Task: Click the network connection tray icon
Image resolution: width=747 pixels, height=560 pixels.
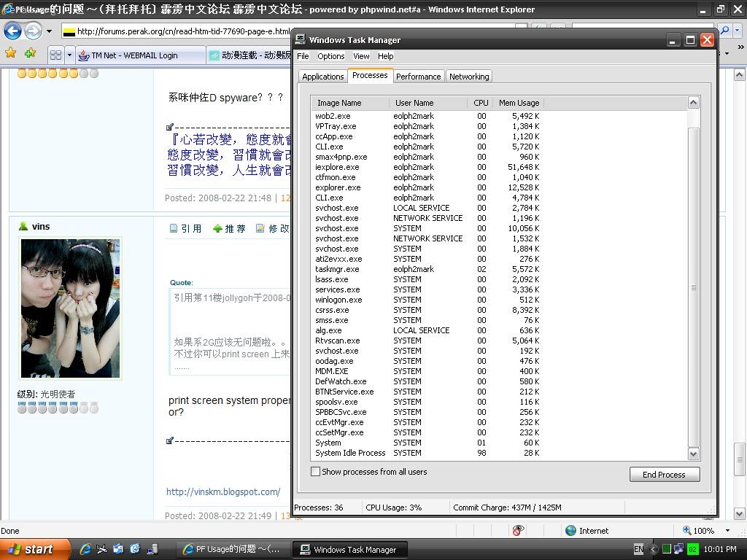Action: 679,549
